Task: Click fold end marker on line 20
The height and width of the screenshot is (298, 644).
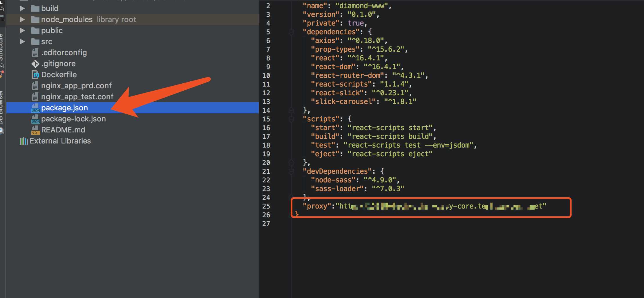Action: click(x=291, y=162)
